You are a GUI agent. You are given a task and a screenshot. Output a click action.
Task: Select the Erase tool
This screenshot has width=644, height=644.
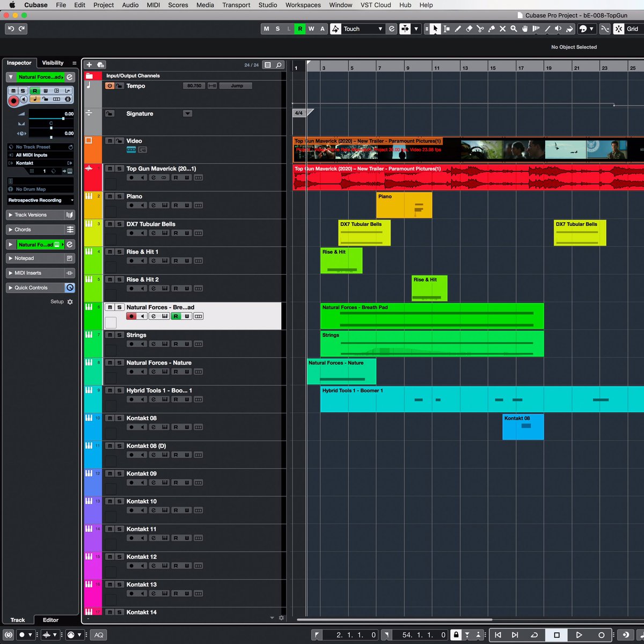pyautogui.click(x=469, y=29)
